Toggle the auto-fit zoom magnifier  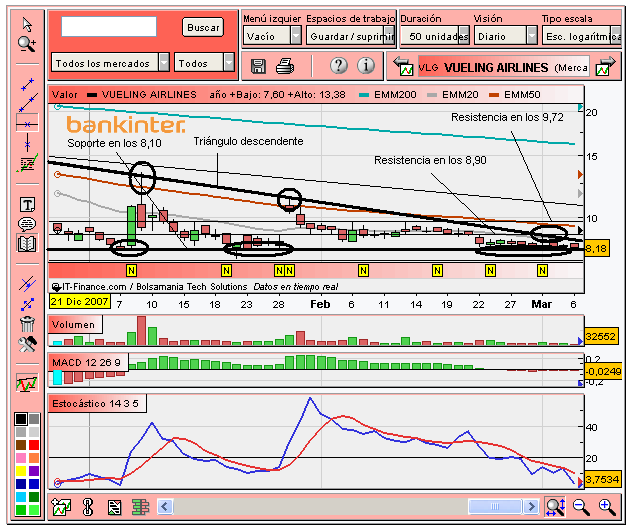[x=555, y=507]
